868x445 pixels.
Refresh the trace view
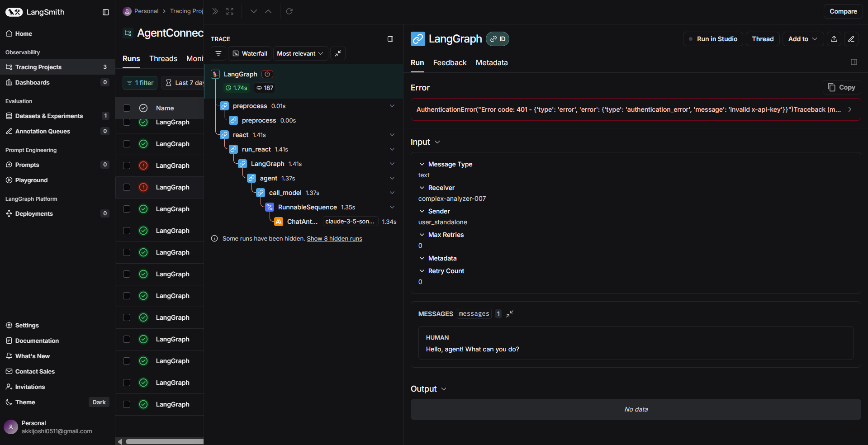289,11
